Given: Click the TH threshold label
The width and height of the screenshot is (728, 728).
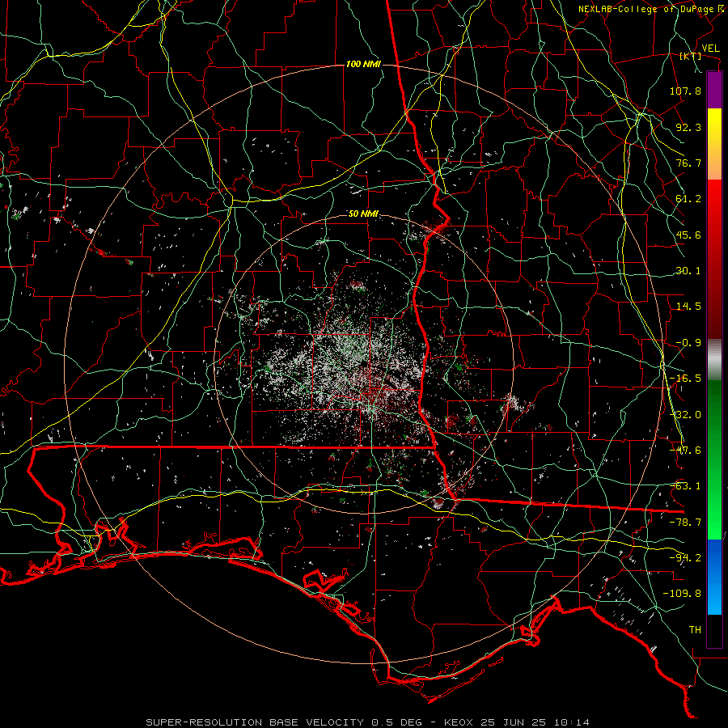Looking at the screenshot, I should (695, 630).
